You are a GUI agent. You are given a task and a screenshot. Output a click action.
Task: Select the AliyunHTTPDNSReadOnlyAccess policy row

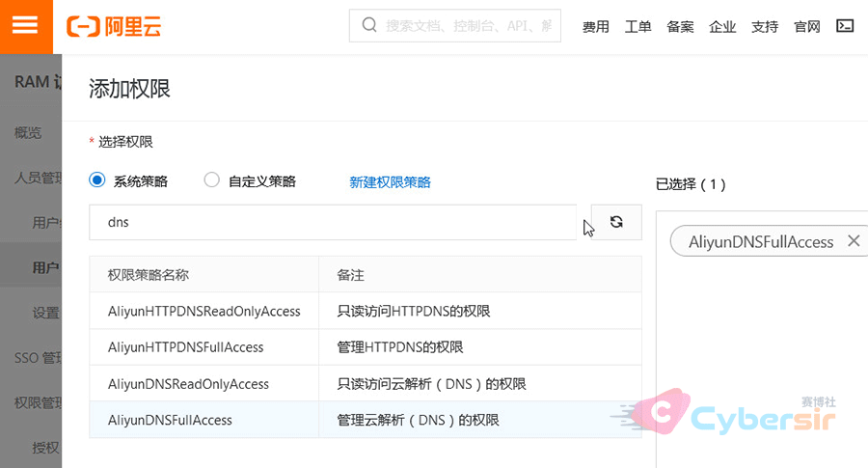click(204, 311)
